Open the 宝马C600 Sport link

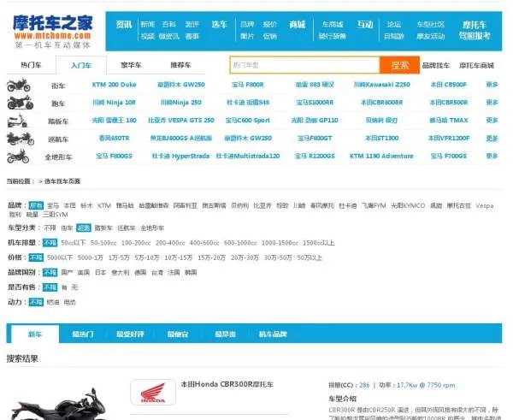pyautogui.click(x=248, y=120)
